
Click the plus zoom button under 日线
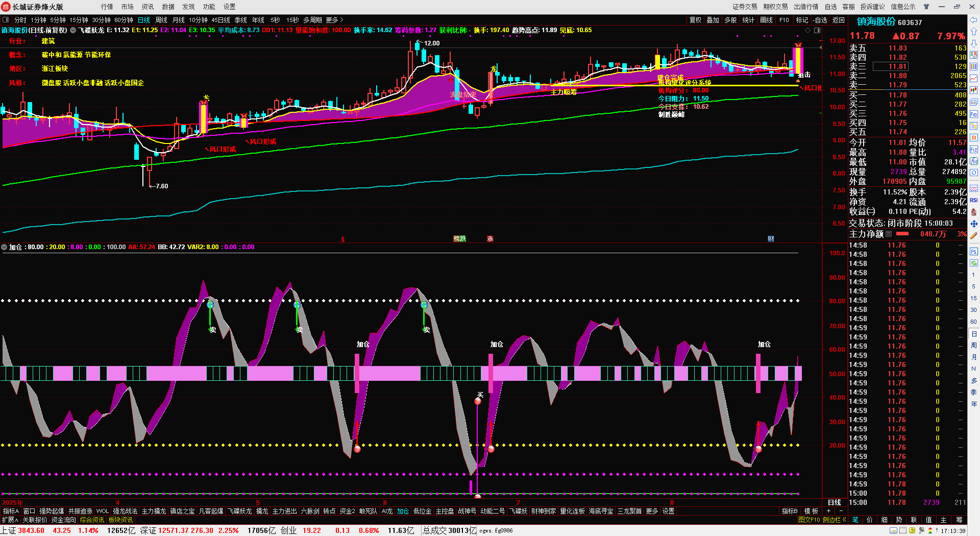(829, 511)
